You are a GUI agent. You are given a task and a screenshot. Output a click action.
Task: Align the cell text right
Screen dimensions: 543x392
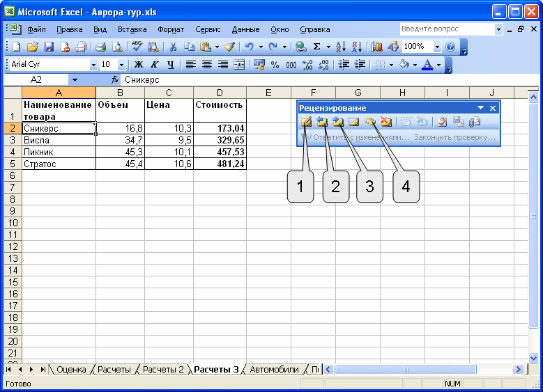(222, 65)
